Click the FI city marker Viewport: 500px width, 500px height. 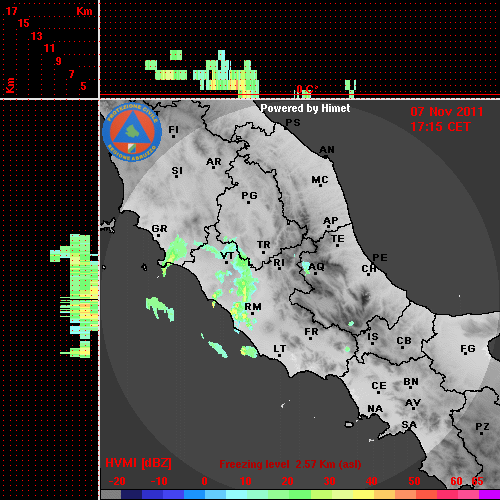coord(173,131)
